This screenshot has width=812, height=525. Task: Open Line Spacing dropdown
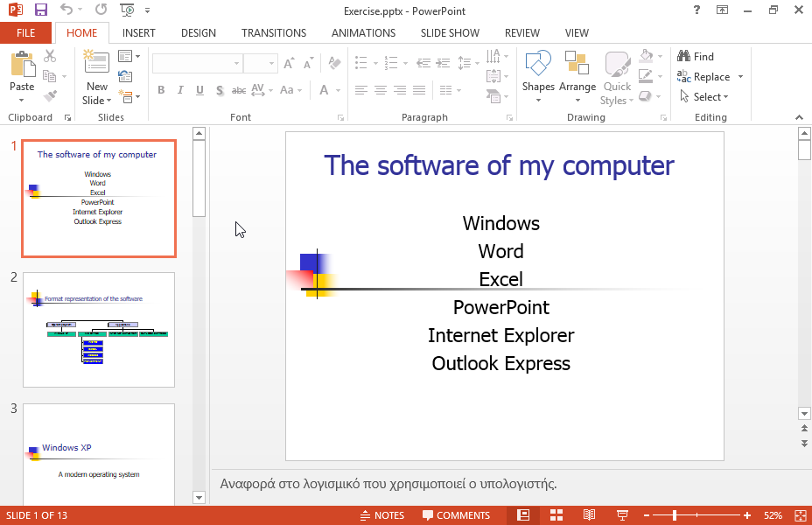coord(467,63)
